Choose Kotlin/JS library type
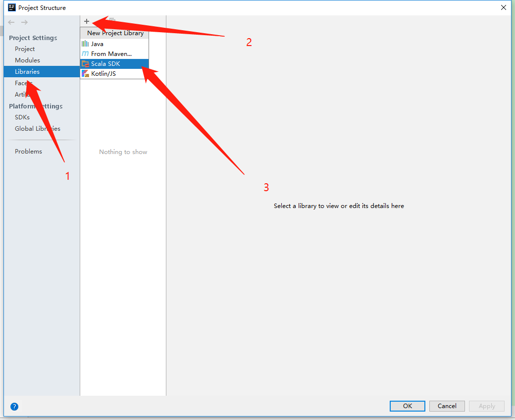515x420 pixels. (x=114, y=74)
